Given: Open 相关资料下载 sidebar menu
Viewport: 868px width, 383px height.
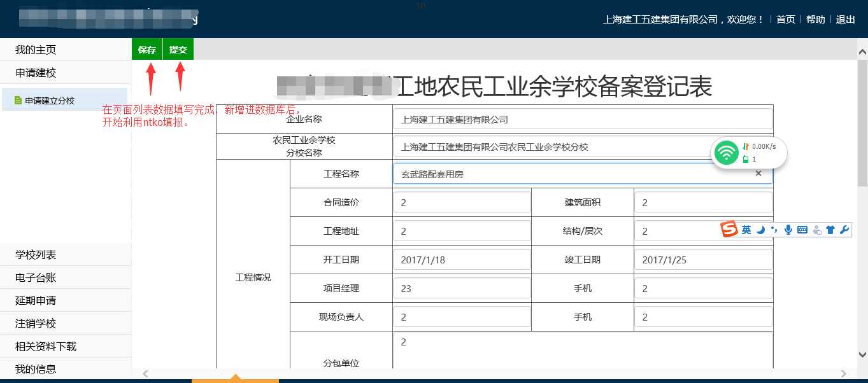Looking at the screenshot, I should click(66, 346).
